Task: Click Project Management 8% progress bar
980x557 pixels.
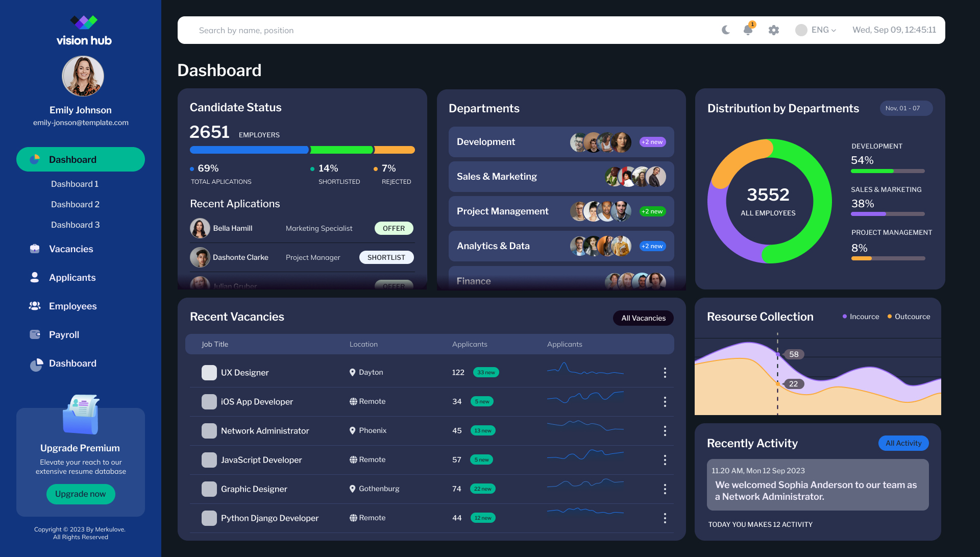Action: [x=888, y=258]
